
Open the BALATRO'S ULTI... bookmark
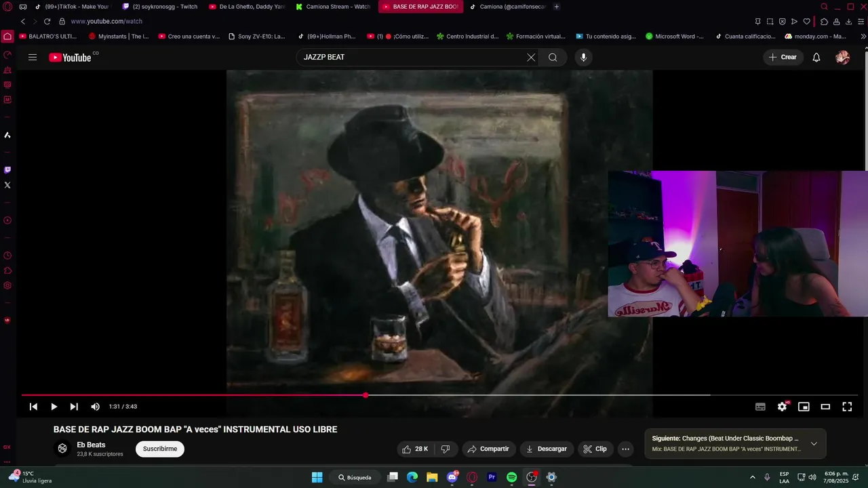(48, 37)
